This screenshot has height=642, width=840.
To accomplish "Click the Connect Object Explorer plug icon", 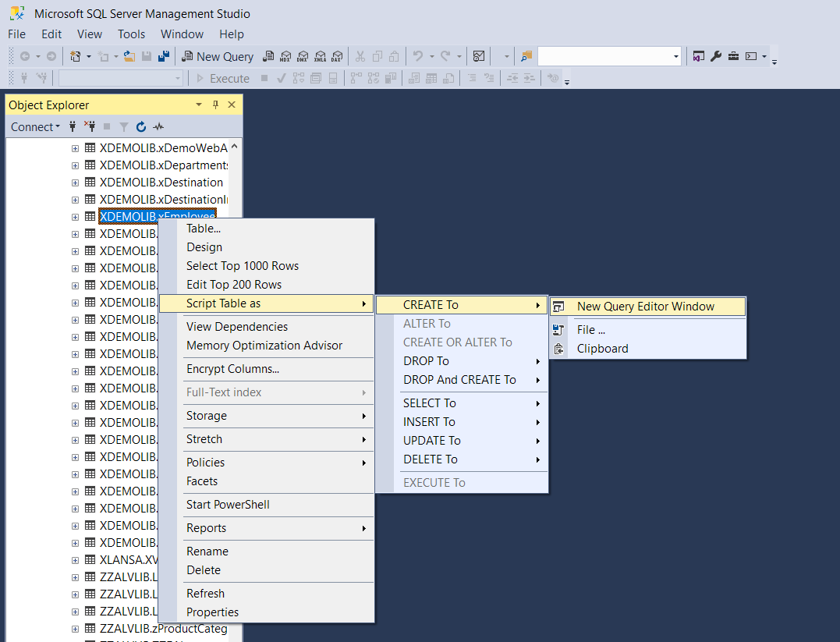I will 73,126.
